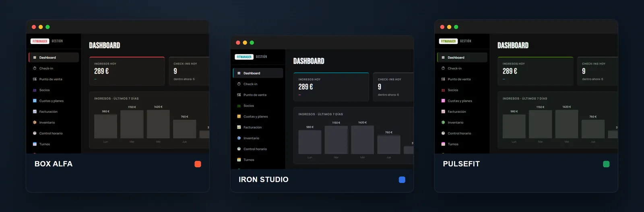
Task: Select Socios people icon in Box Alfa sidebar
Action: (x=35, y=90)
